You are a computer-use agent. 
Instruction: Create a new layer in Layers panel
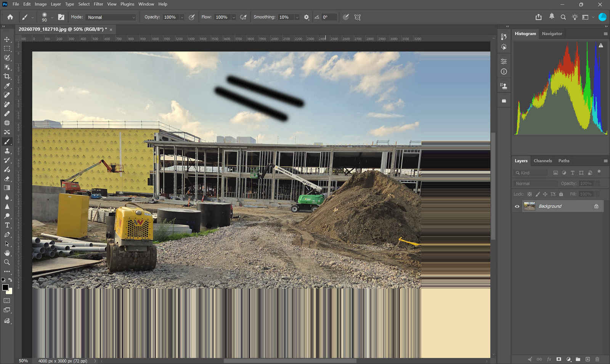[588, 359]
